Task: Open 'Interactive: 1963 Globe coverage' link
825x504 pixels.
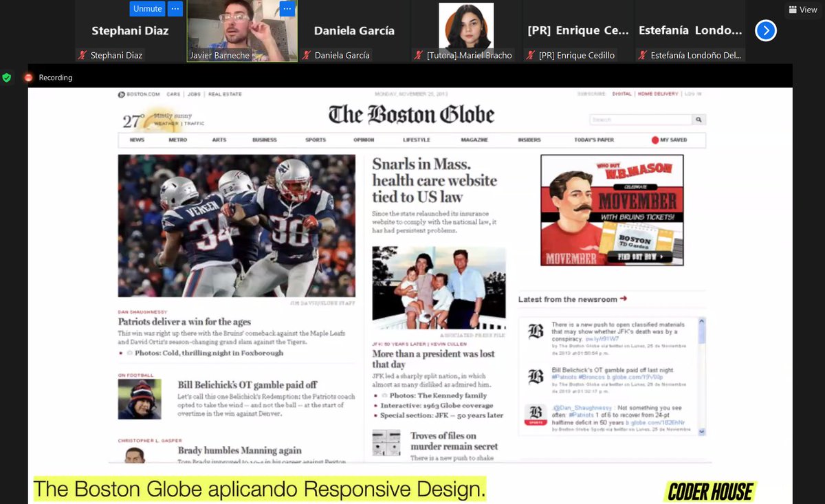Action: [x=437, y=406]
